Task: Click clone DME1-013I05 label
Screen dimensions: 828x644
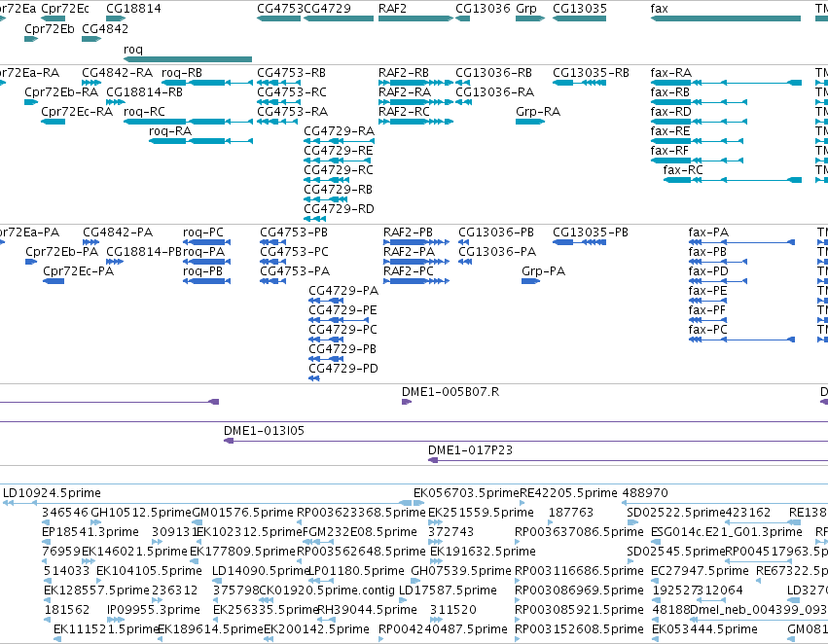Action: (x=264, y=431)
